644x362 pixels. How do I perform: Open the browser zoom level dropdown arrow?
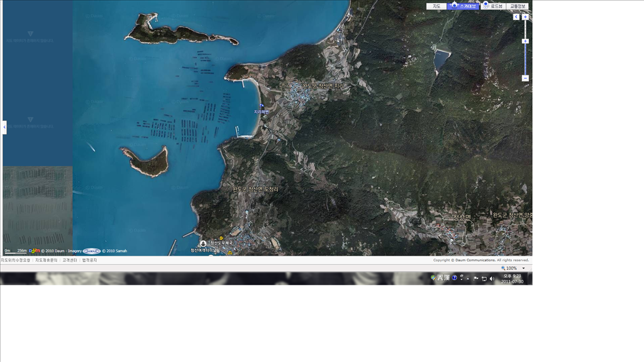[x=524, y=268]
